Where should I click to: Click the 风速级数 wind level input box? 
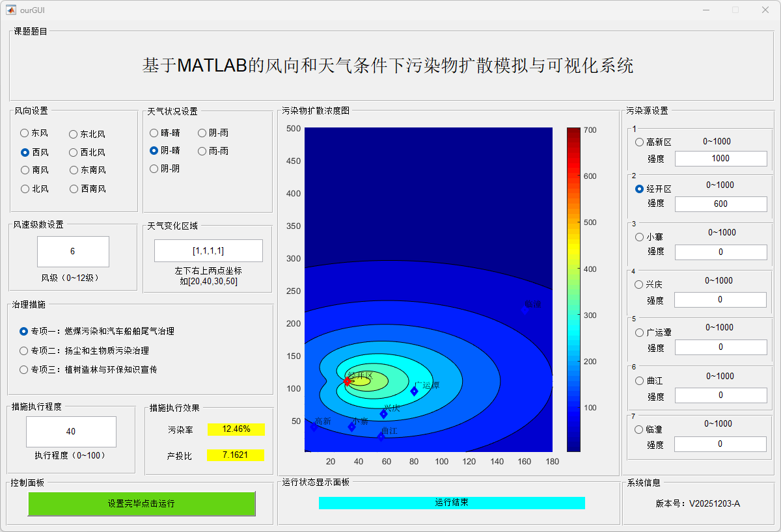(73, 251)
